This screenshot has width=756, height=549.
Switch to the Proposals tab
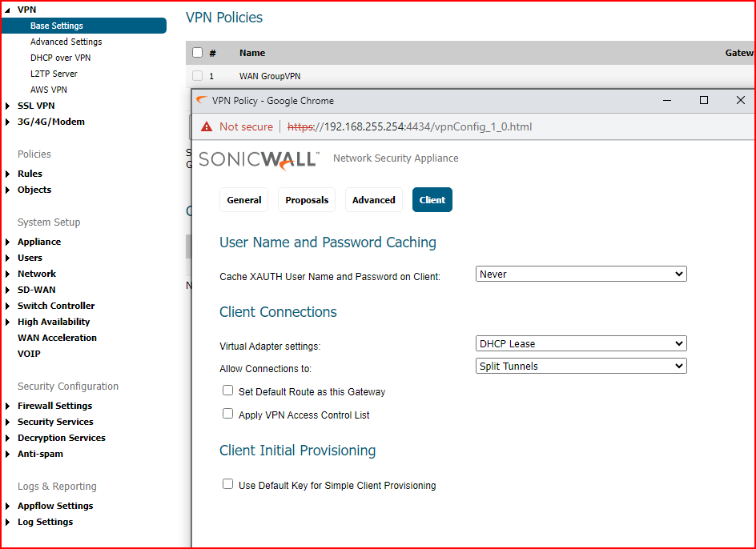307,200
